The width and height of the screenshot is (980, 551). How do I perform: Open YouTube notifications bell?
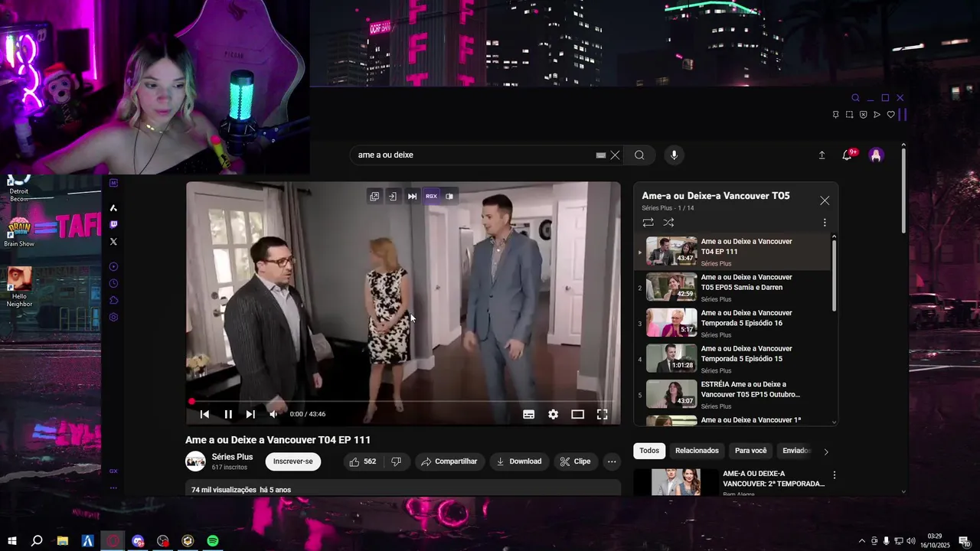coord(847,155)
